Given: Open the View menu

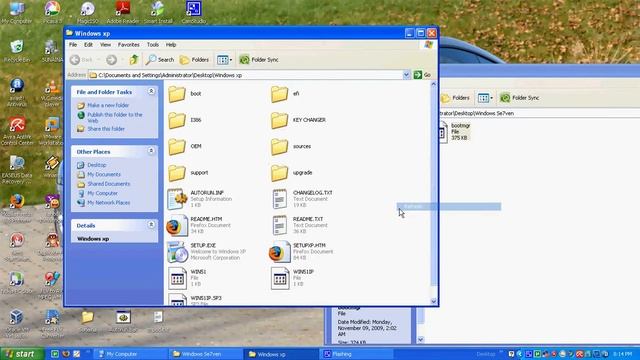Looking at the screenshot, I should (105, 44).
